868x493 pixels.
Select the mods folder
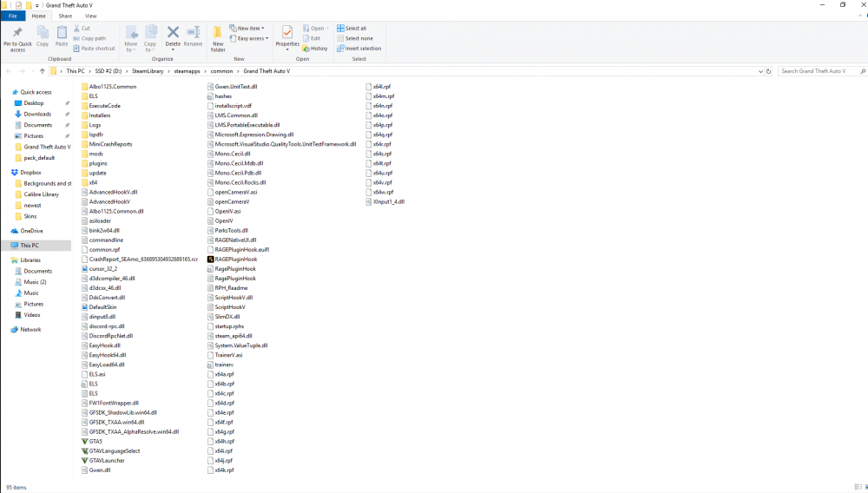(92, 154)
